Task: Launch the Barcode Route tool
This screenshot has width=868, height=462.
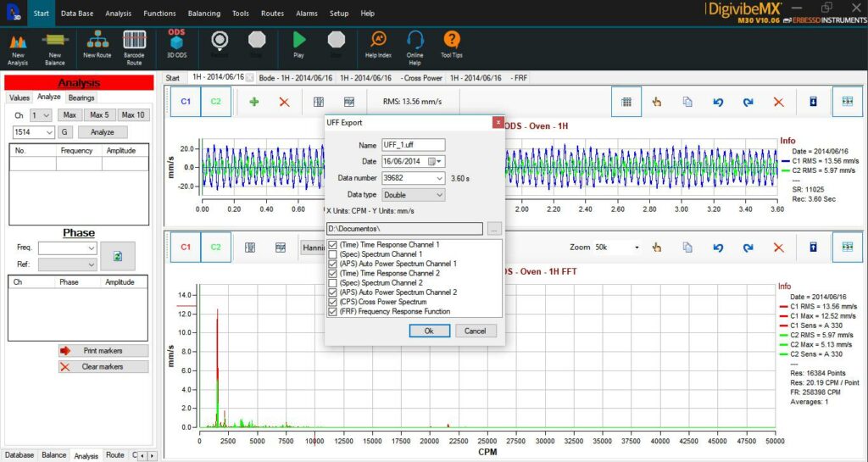Action: click(x=134, y=47)
